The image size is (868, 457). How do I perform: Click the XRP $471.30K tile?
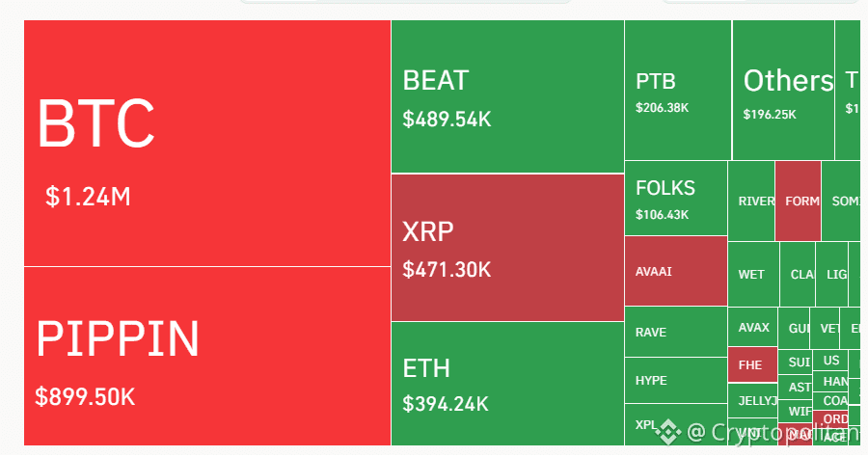coord(507,248)
